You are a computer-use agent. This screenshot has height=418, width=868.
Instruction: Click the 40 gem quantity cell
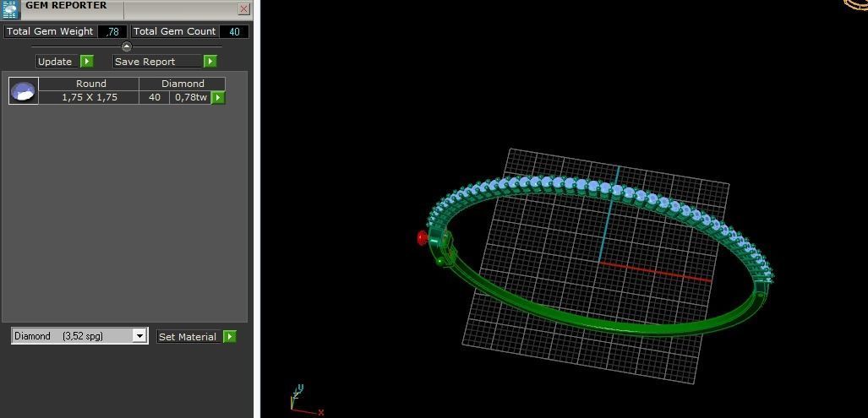point(155,97)
